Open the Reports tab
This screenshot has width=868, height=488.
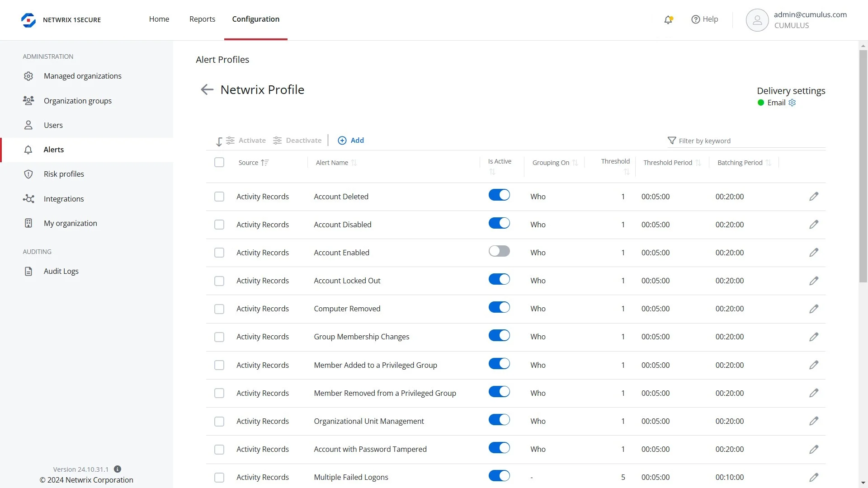click(202, 19)
